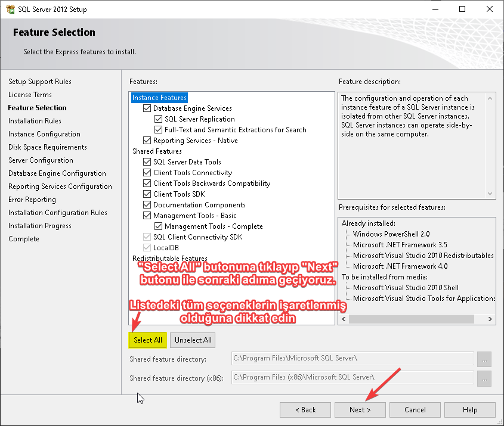
Task: Uncheck Database Engine Services checkbox
Action: coord(147,108)
